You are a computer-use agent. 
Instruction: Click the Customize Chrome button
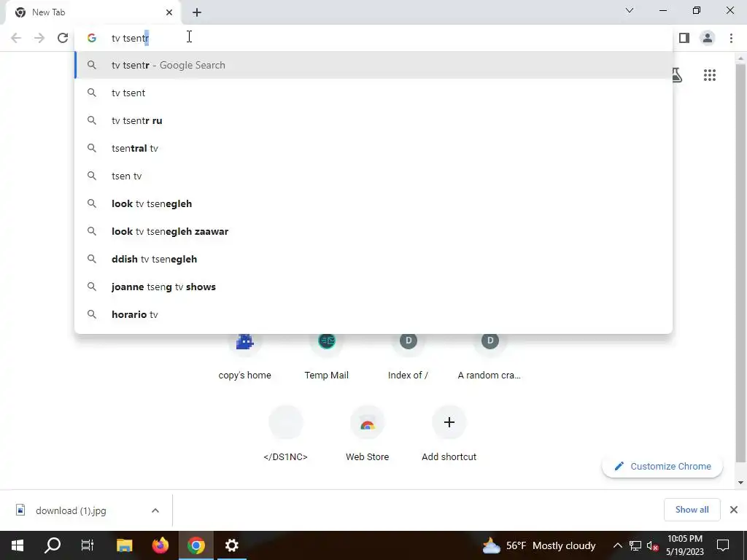662,466
